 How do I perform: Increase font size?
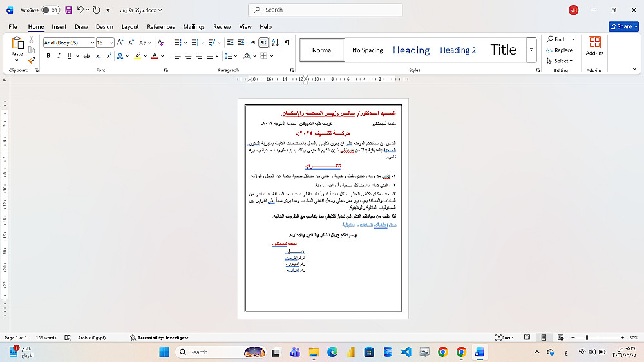120,43
